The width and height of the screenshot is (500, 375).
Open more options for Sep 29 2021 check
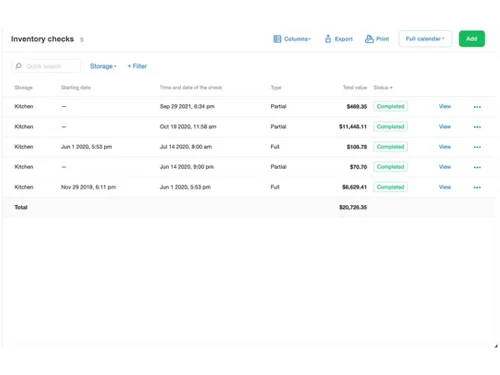(477, 107)
